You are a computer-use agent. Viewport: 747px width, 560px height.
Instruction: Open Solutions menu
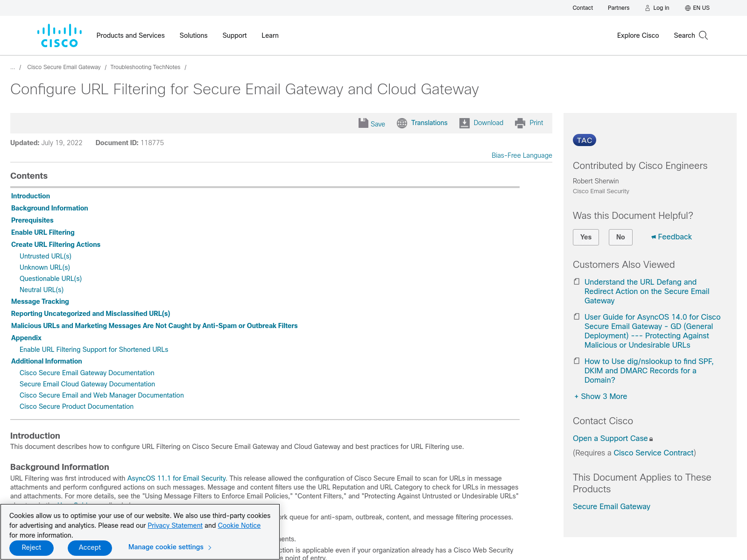[x=194, y=35]
